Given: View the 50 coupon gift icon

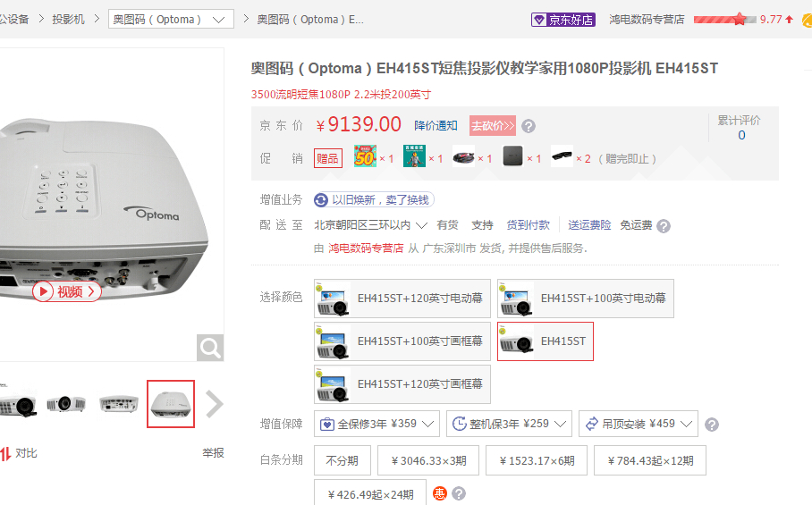Looking at the screenshot, I should 365,156.
